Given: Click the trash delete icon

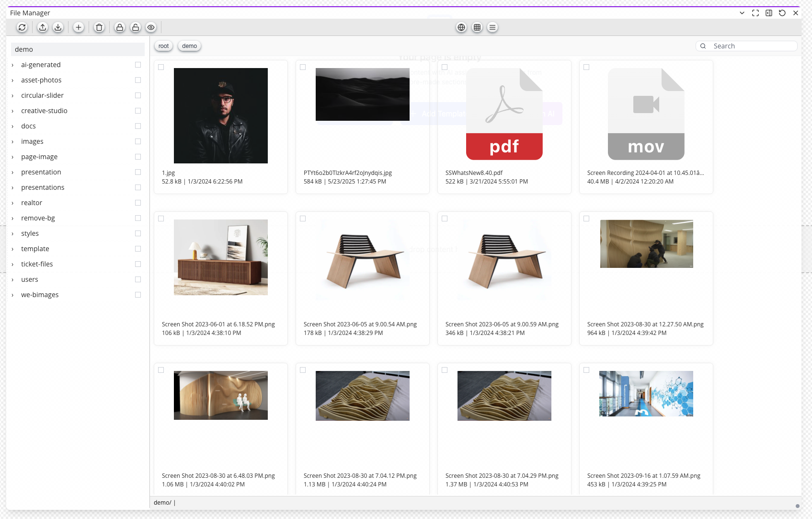Looking at the screenshot, I should point(99,27).
